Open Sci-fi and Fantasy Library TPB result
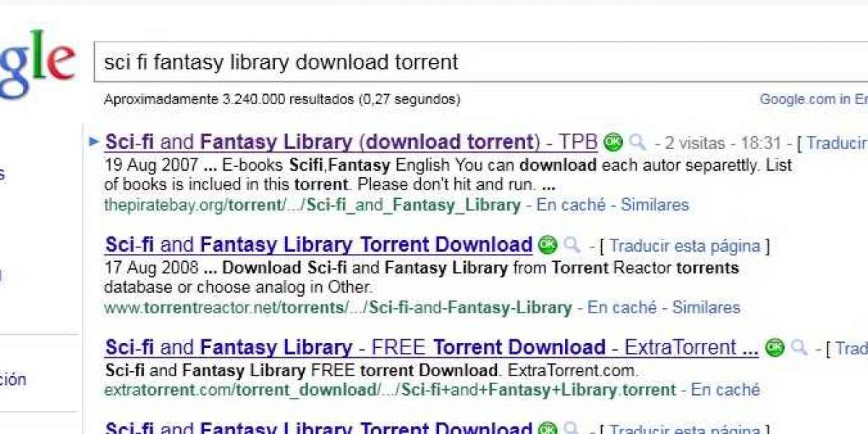Screen dimensions: 868x434 click(x=352, y=142)
